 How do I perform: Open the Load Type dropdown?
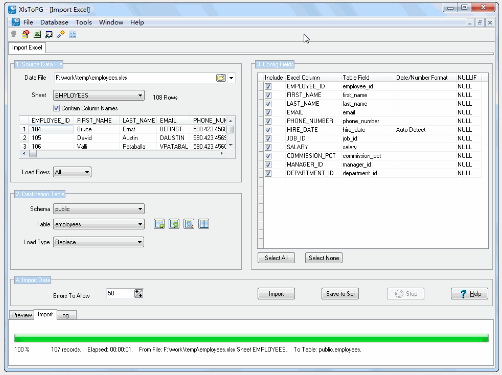(x=99, y=242)
